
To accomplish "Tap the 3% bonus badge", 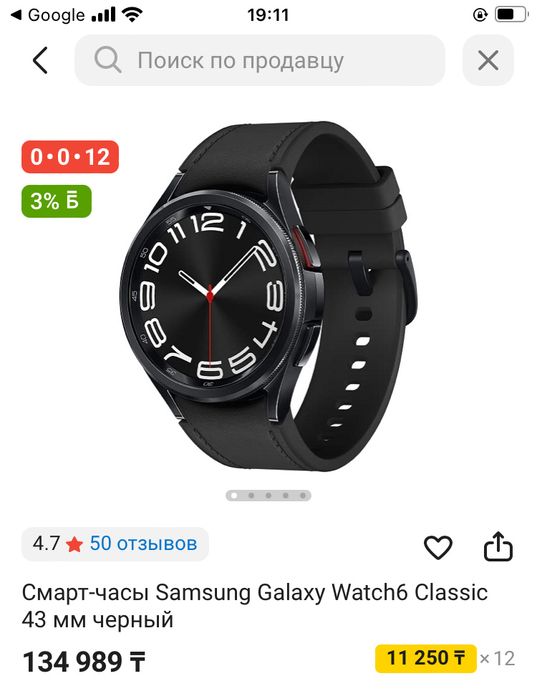I will (56, 201).
